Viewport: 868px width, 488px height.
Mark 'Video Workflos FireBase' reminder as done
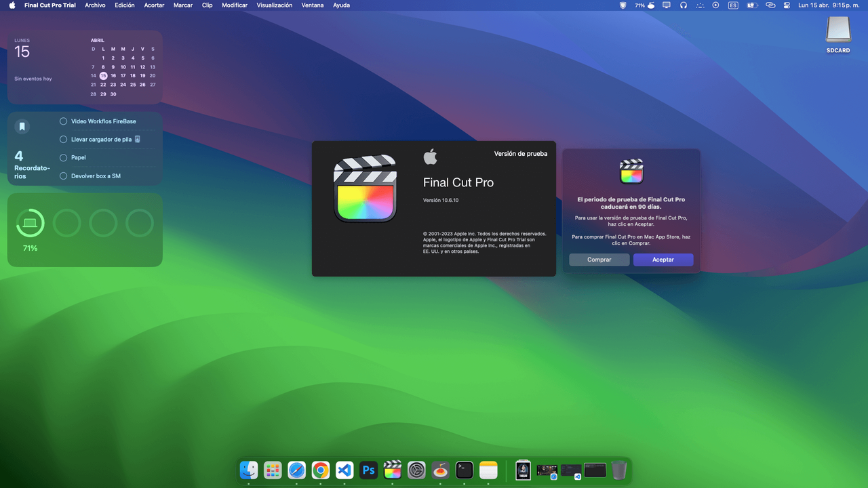click(x=64, y=121)
